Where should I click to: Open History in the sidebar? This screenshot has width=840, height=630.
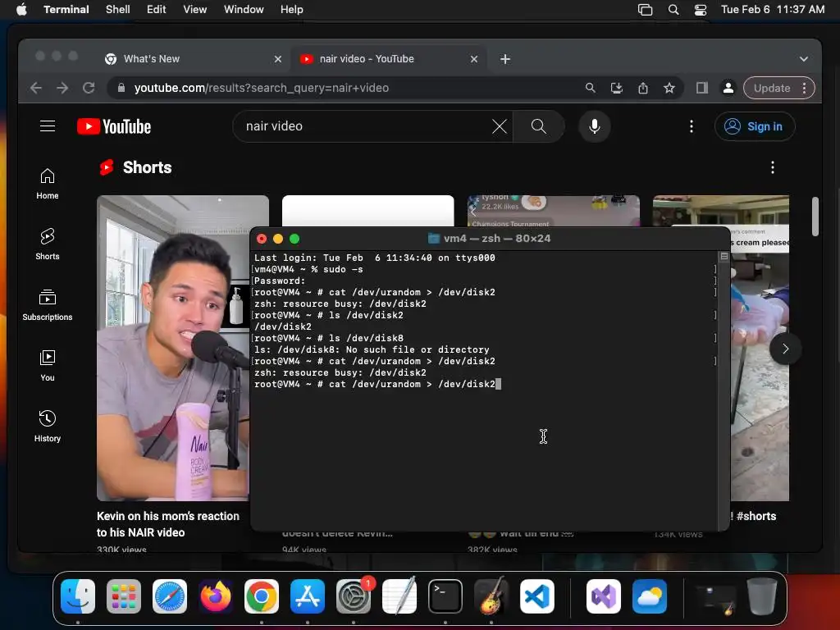click(x=48, y=426)
